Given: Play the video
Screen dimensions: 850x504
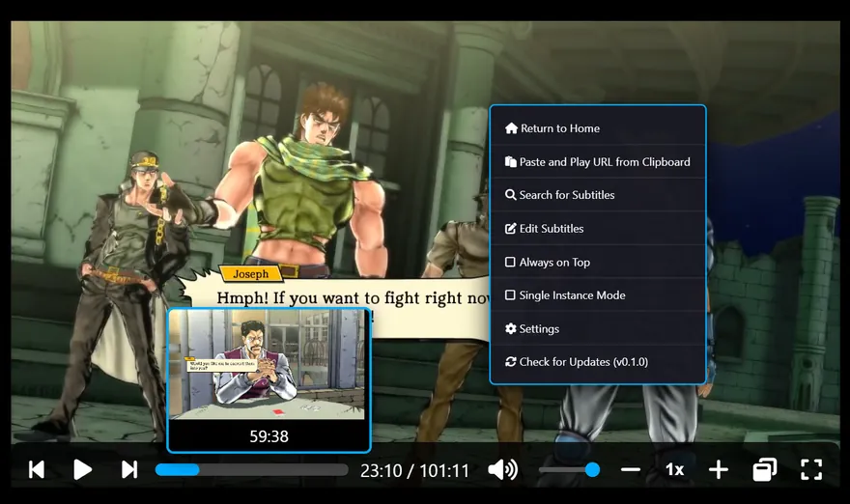Looking at the screenshot, I should coord(82,469).
